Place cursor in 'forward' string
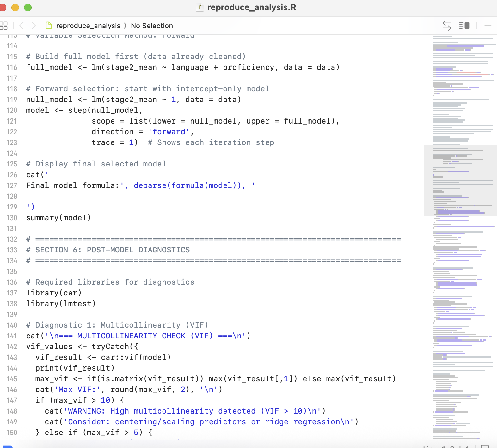This screenshot has height=448, width=497. tap(169, 132)
